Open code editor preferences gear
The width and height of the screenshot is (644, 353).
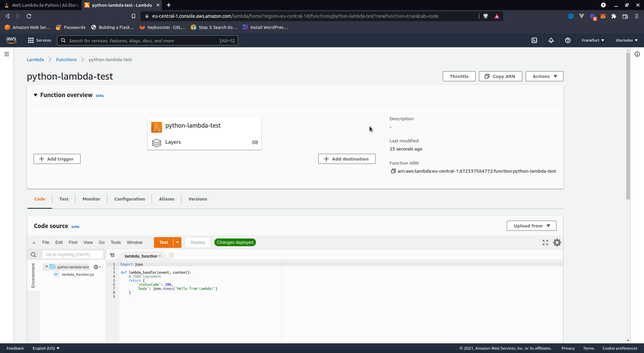tap(557, 242)
